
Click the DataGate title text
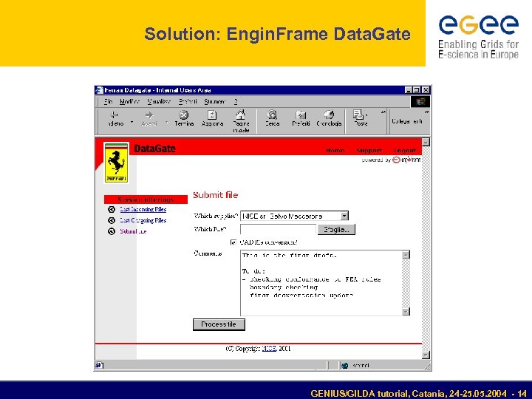pos(154,149)
